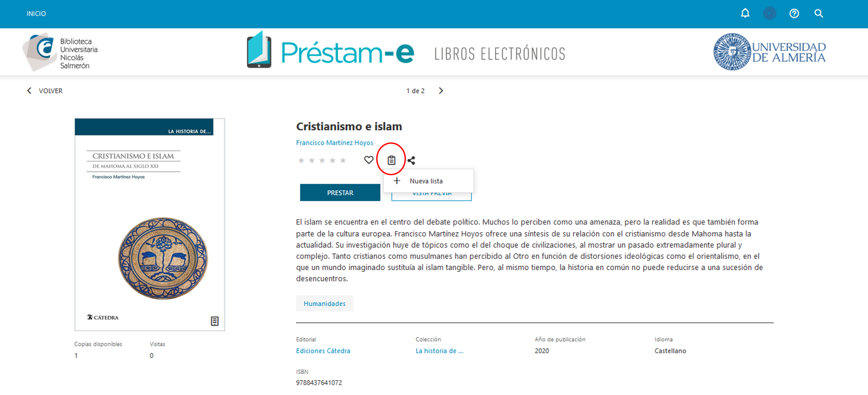Open the user profile avatar
The height and width of the screenshot is (395, 868).
(770, 13)
